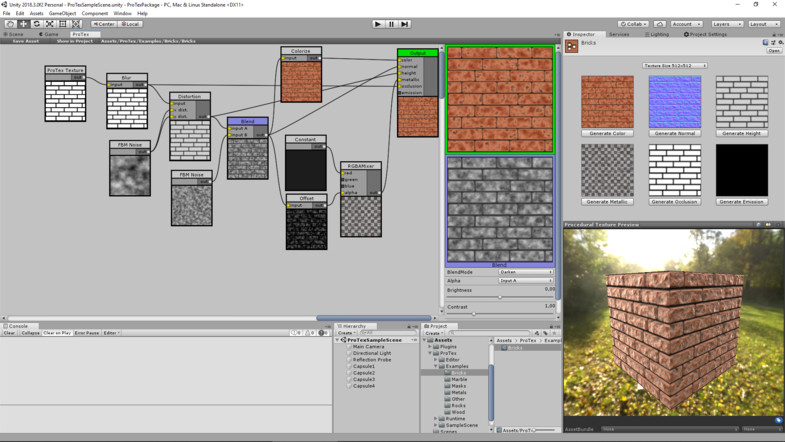Click the Project search by type icon
The width and height of the screenshot is (785, 442).
click(x=537, y=333)
